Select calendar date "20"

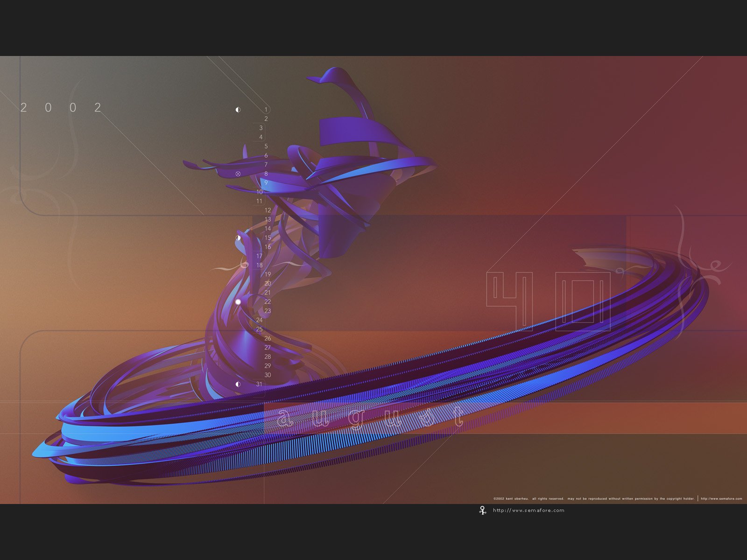click(x=268, y=283)
